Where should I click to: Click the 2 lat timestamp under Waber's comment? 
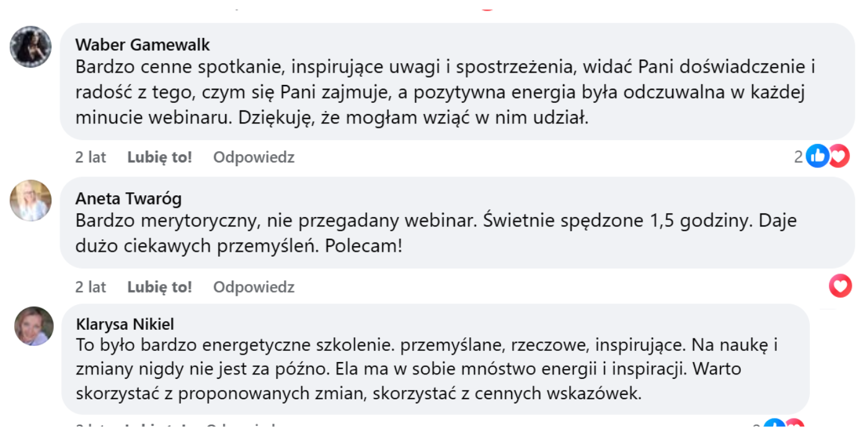pyautogui.click(x=91, y=157)
